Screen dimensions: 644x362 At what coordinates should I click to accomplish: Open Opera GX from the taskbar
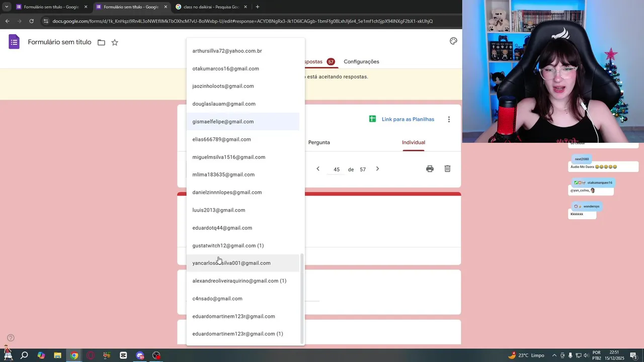91,355
